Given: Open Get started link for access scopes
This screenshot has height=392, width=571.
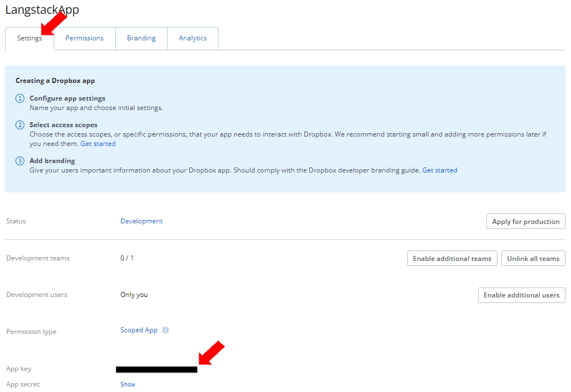Looking at the screenshot, I should pos(98,144).
